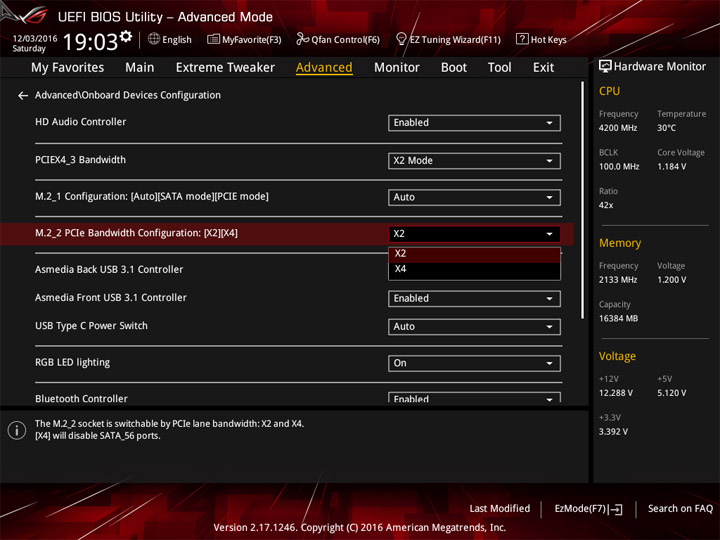
Task: Click the memory voltage value 1.200 V
Action: pos(672,280)
